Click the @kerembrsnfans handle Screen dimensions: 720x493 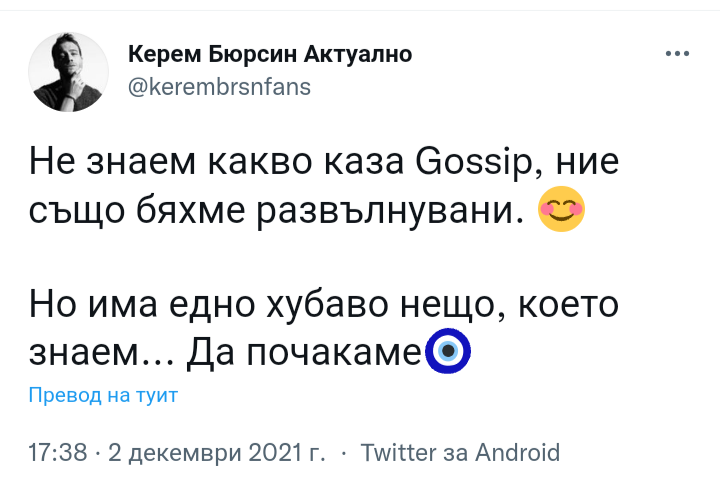[x=219, y=86]
